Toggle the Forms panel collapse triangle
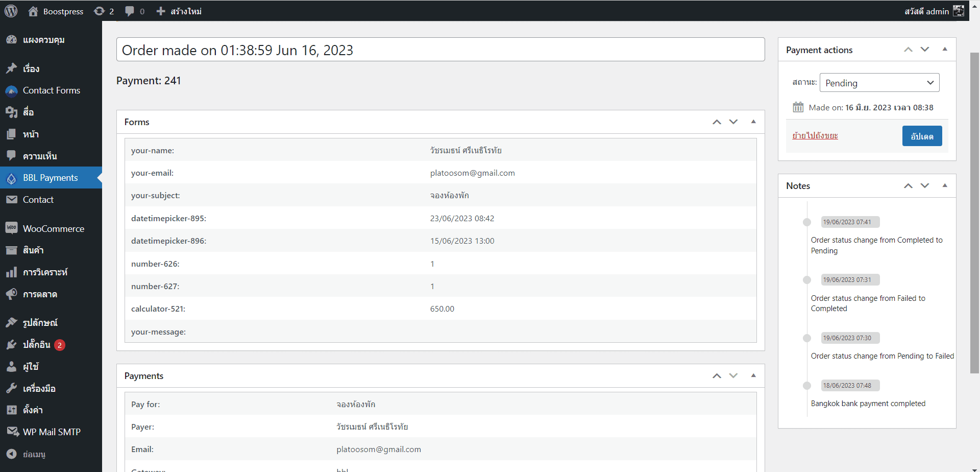 point(753,122)
